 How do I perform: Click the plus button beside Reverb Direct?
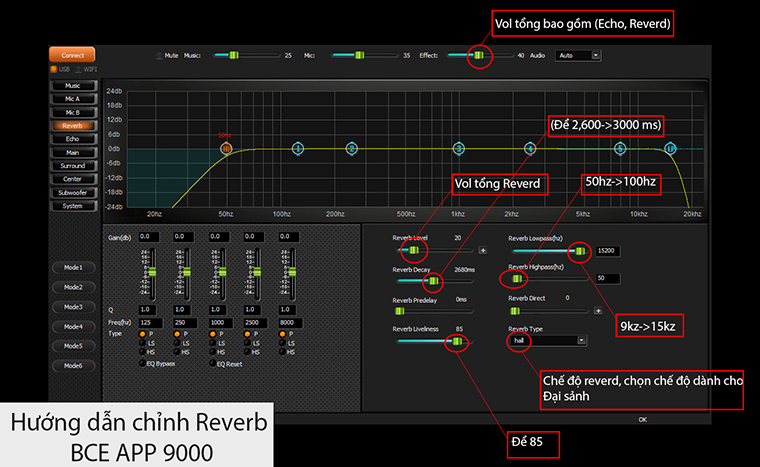598,311
